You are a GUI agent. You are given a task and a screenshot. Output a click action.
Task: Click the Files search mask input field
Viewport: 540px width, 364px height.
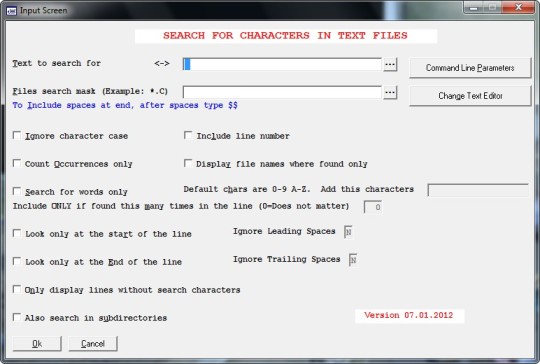282,92
